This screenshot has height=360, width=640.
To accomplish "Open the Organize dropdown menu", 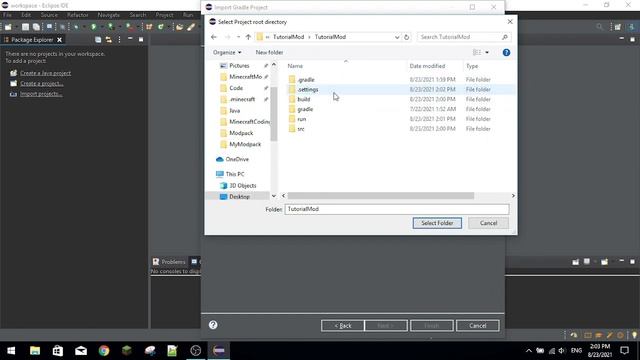I will pos(227,52).
